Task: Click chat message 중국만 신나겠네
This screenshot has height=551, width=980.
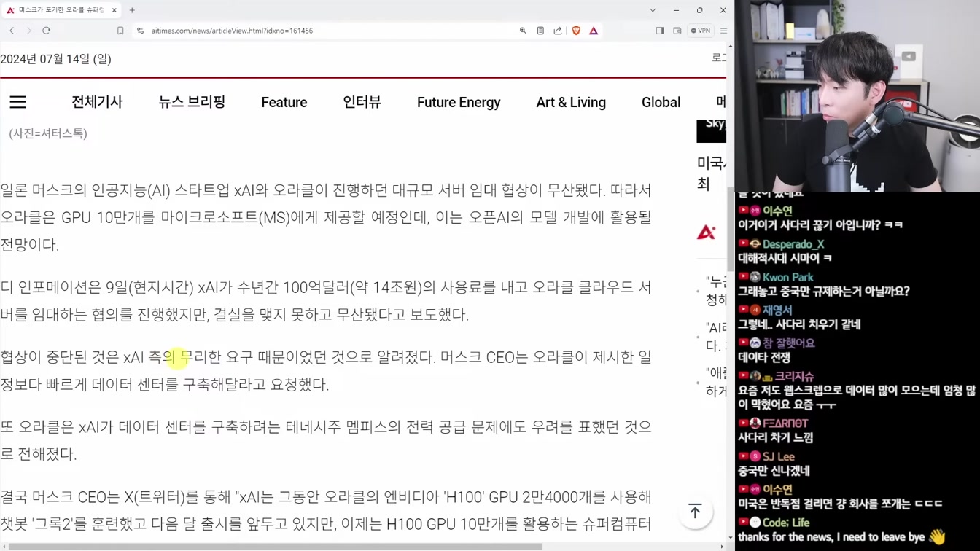Action: pos(774,471)
